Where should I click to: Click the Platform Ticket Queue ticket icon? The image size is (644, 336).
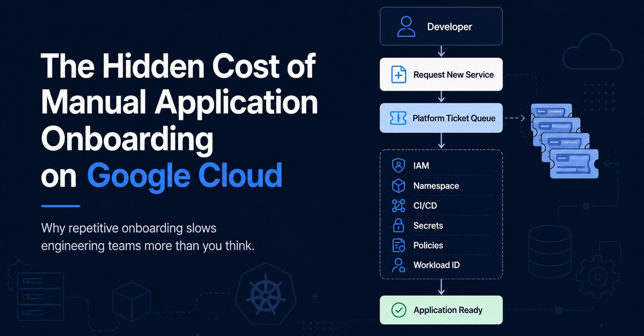coord(399,118)
